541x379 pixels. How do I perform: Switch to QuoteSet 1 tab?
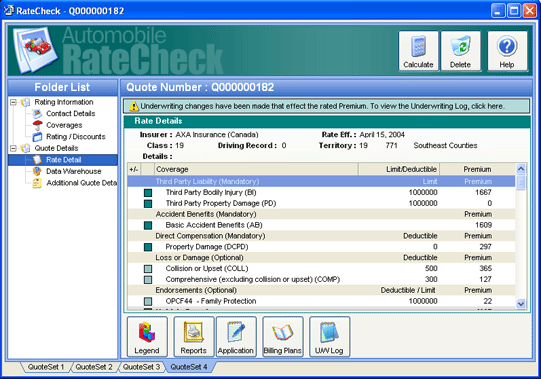pos(46,367)
